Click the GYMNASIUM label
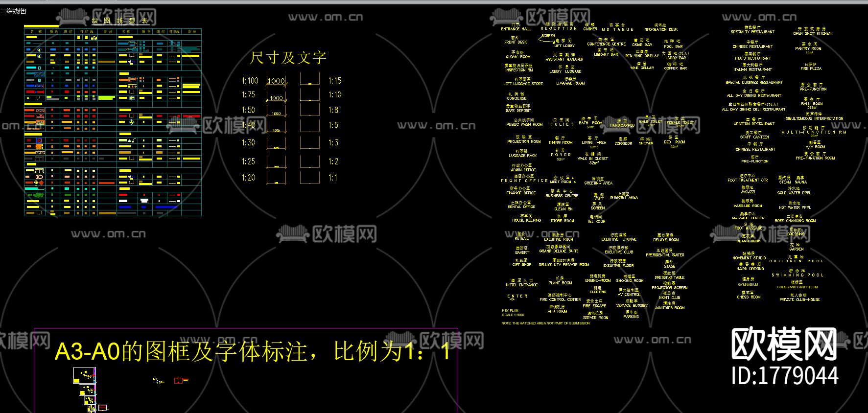868x413 pixels. tap(748, 284)
